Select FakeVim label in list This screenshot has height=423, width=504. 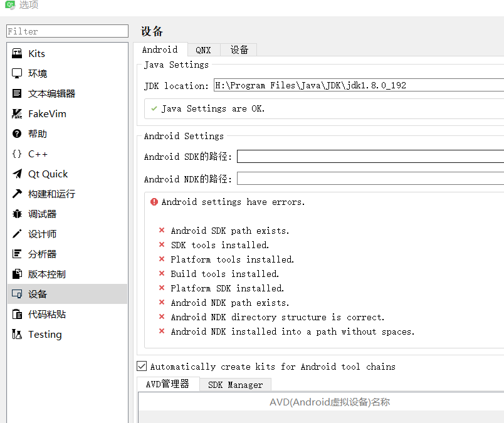(x=47, y=113)
